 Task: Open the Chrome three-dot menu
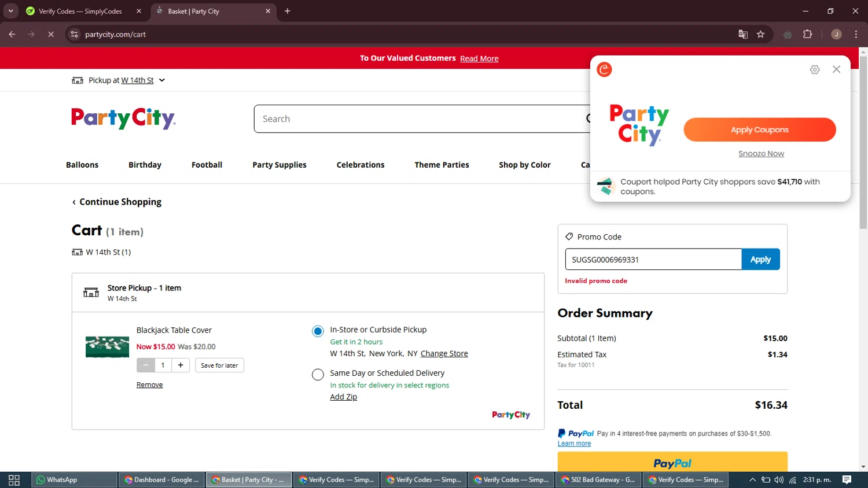856,35
